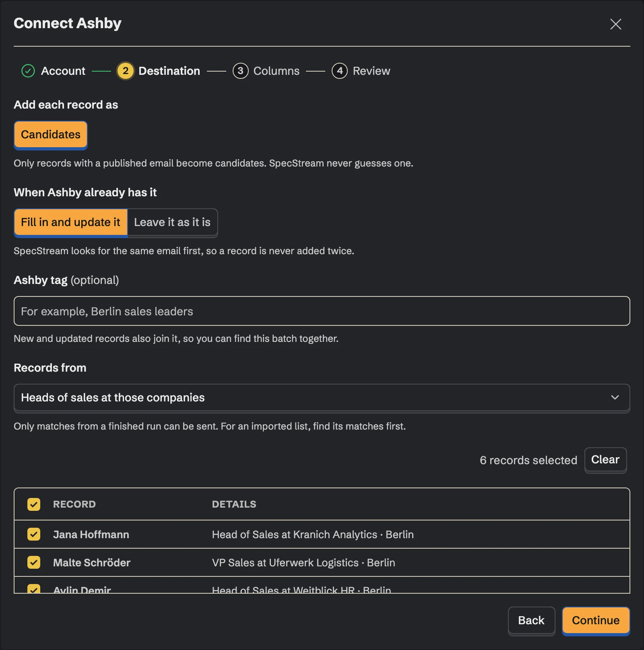Toggle the select-all checkbox in table header
This screenshot has width=644, height=650.
coord(34,504)
